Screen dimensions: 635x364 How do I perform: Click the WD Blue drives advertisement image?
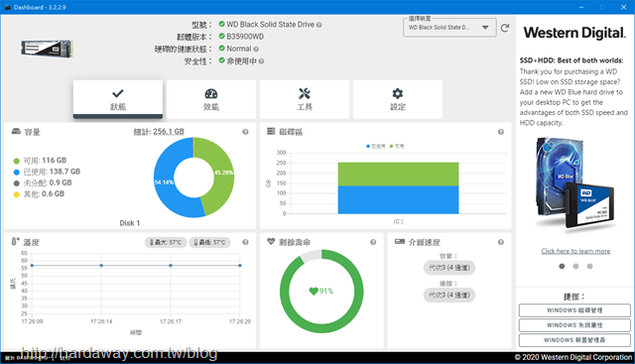(575, 184)
